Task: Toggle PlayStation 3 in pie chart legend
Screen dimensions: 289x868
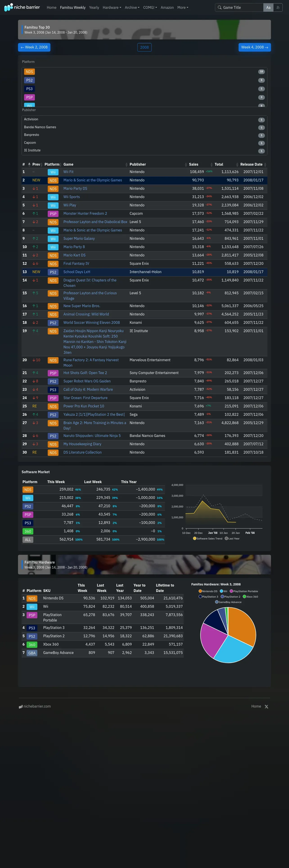Action: (x=208, y=596)
